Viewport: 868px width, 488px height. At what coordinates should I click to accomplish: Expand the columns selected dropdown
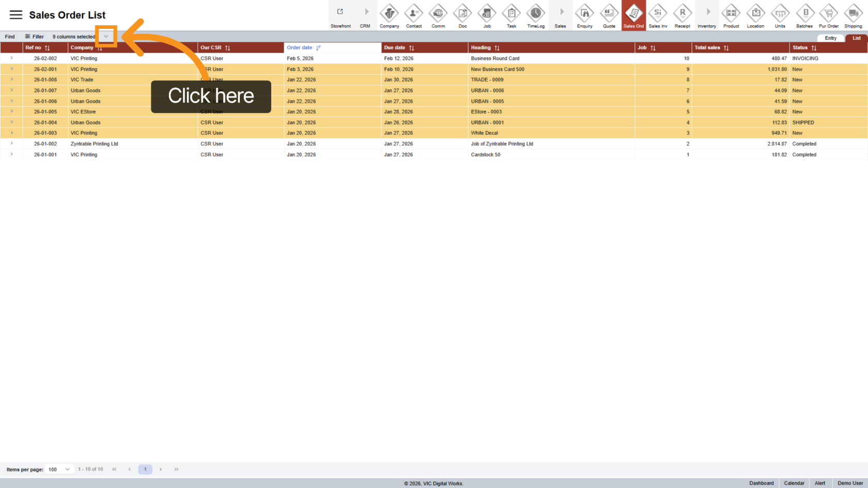[x=106, y=37]
